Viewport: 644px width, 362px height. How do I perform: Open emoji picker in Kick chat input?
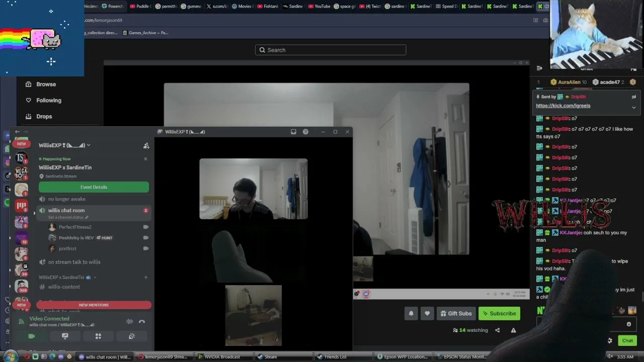point(629,324)
